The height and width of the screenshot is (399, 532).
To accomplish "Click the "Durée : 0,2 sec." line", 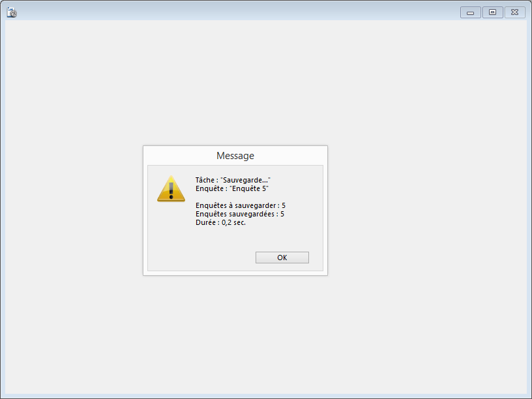I will tap(220, 222).
